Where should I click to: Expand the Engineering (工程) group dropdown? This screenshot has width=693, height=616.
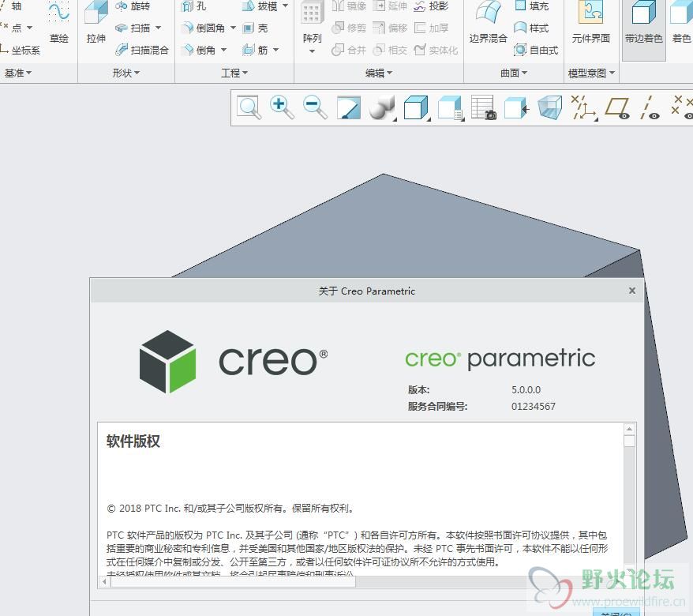pos(234,73)
